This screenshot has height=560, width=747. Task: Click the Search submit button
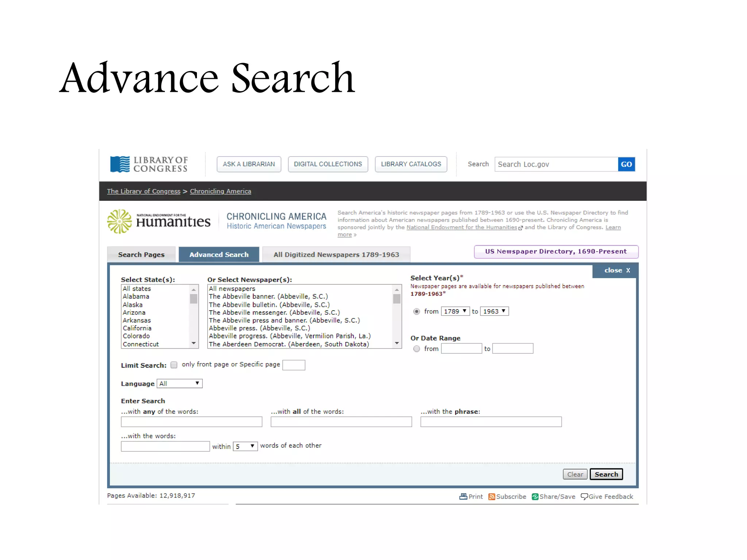coord(606,474)
